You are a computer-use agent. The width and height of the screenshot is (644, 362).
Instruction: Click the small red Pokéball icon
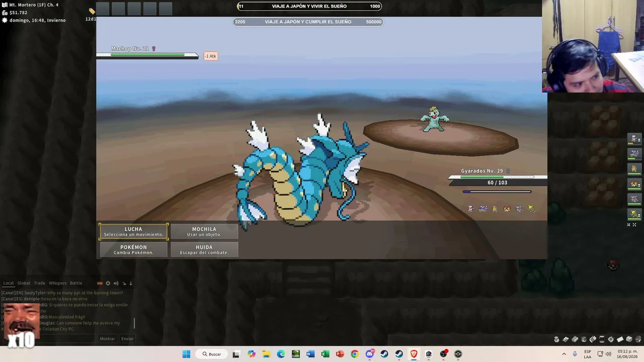613,265
